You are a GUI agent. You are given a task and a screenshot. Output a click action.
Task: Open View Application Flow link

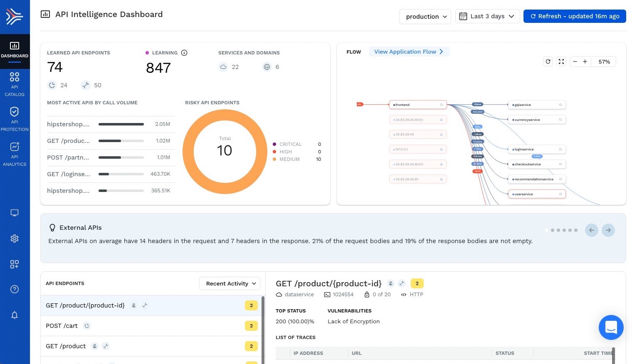pyautogui.click(x=409, y=52)
